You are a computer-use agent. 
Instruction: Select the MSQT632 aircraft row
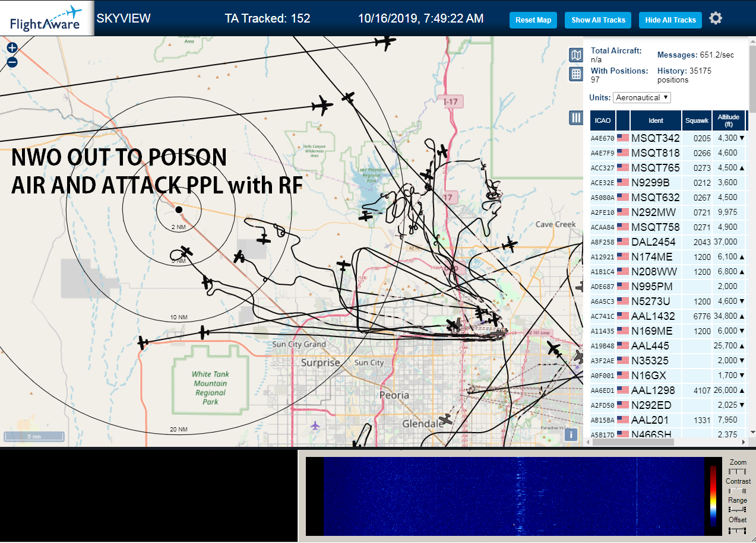668,197
